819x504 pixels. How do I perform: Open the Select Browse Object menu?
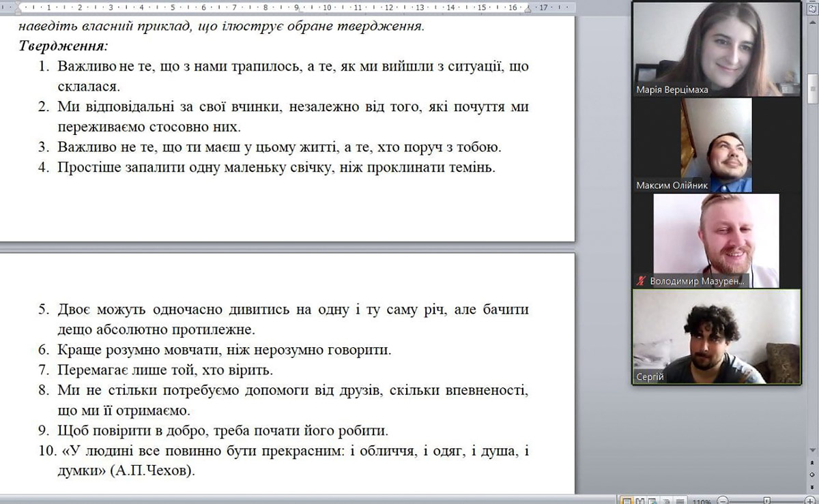coord(812,474)
